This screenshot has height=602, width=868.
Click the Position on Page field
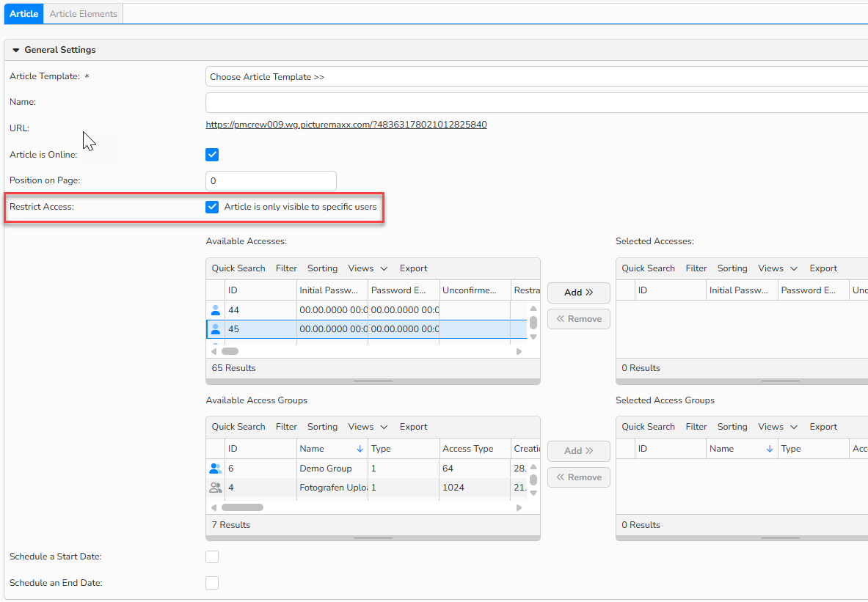[x=271, y=181]
